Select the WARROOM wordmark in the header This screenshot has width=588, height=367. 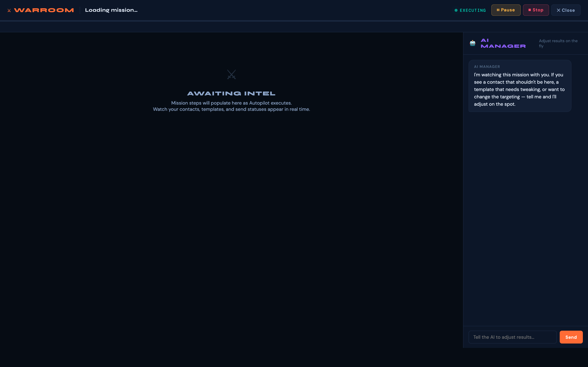pos(44,10)
